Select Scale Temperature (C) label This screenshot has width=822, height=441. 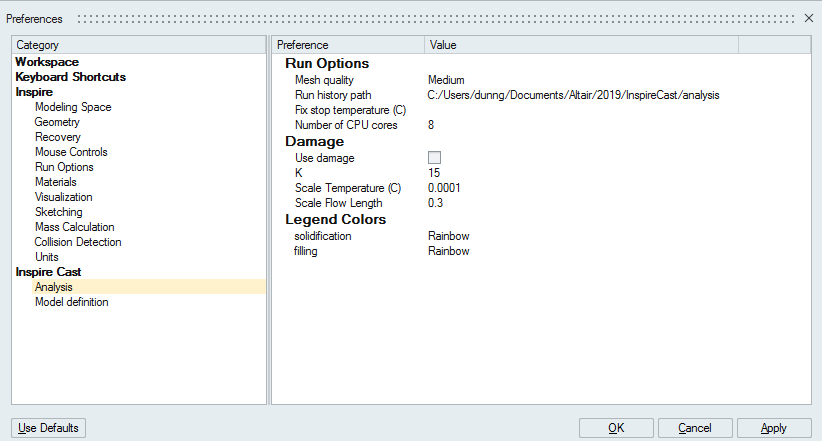(348, 188)
